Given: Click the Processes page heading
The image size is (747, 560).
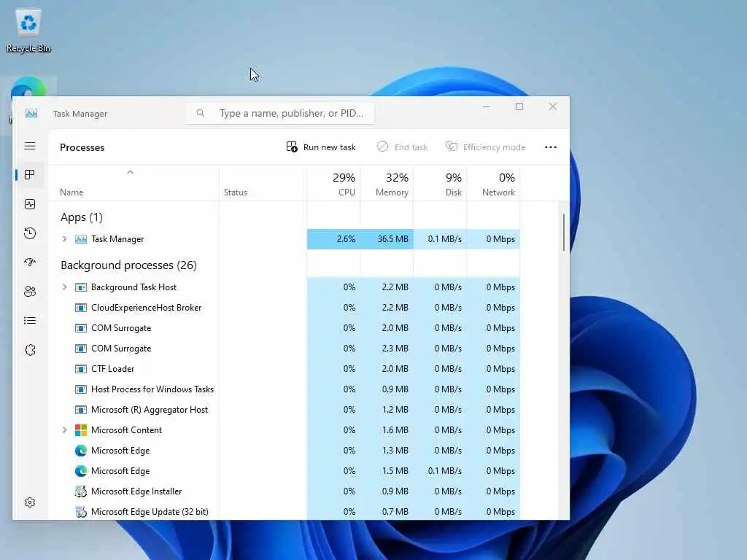Looking at the screenshot, I should pos(82,147).
